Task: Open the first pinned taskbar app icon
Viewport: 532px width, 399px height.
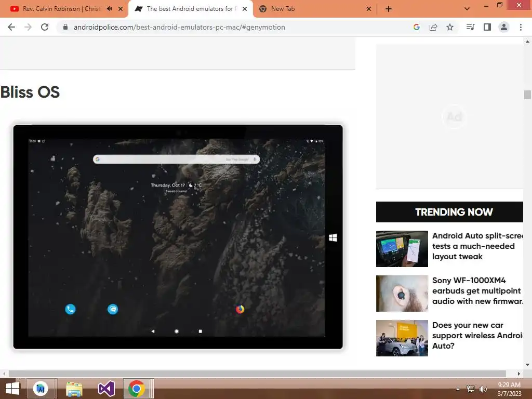Action: pyautogui.click(x=41, y=389)
